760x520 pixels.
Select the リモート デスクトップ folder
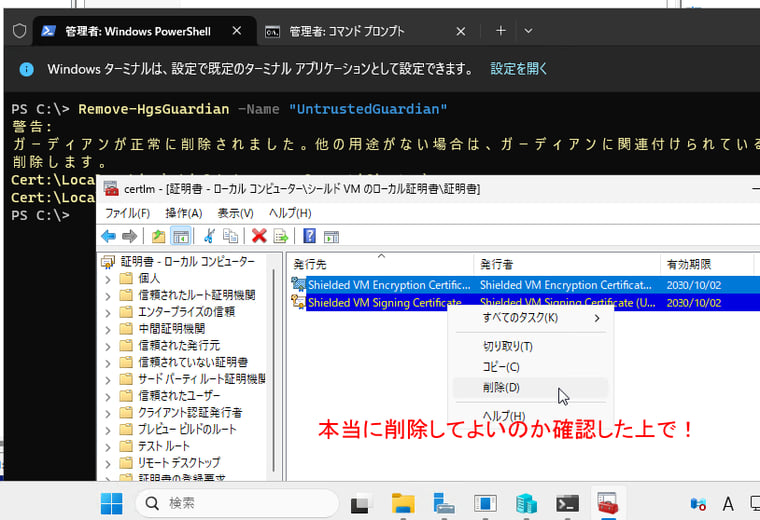(x=179, y=463)
